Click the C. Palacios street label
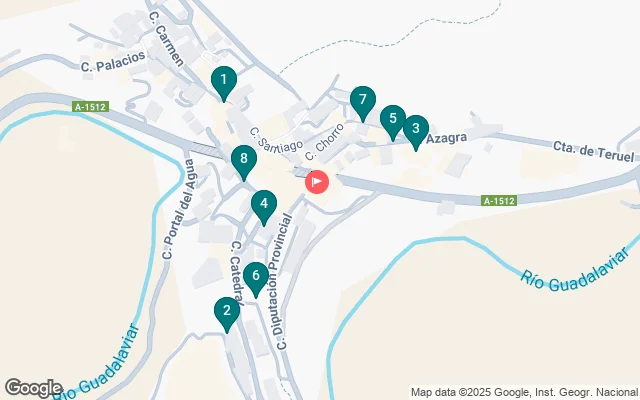 pyautogui.click(x=113, y=61)
